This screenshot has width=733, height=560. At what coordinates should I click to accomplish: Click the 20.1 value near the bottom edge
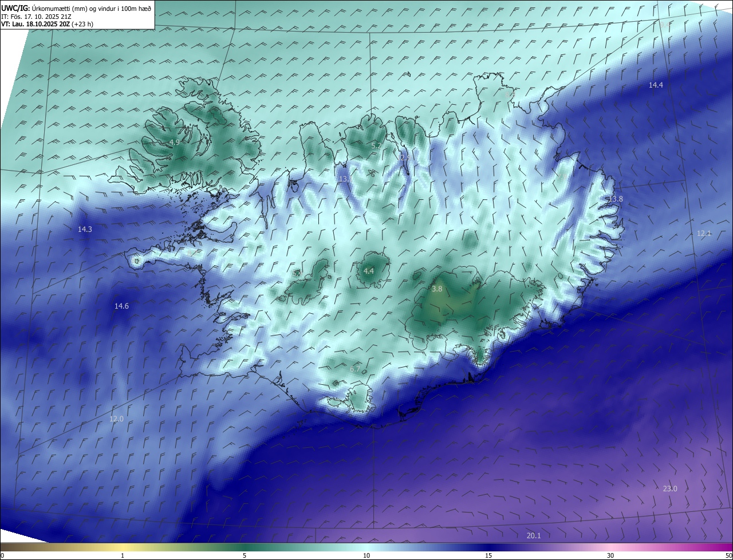[534, 535]
